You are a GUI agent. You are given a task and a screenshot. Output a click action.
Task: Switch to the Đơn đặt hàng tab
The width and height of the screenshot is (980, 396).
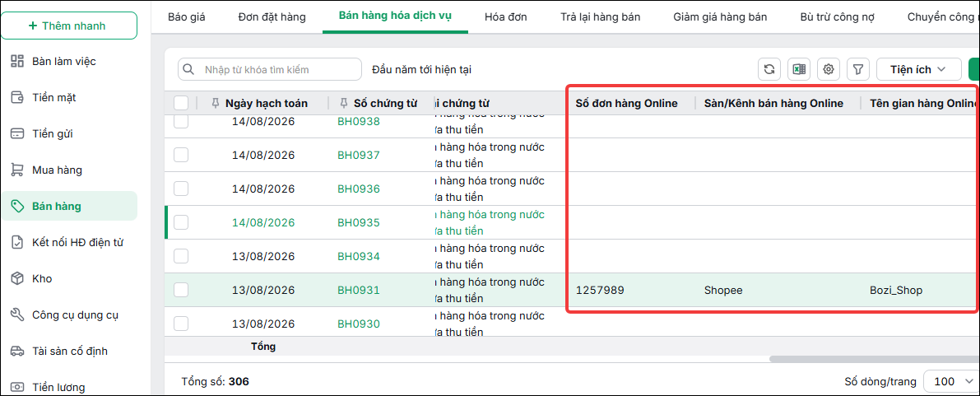pos(272,17)
